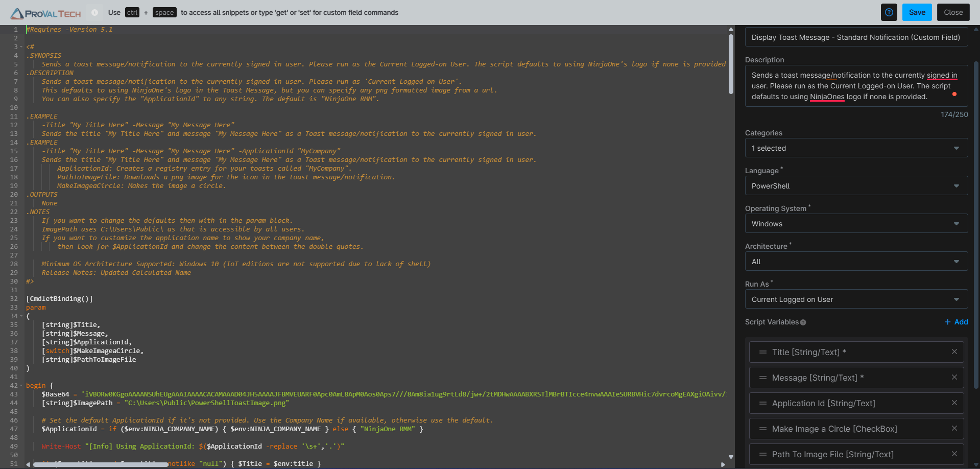Click the 'space' key hint badge

click(164, 12)
